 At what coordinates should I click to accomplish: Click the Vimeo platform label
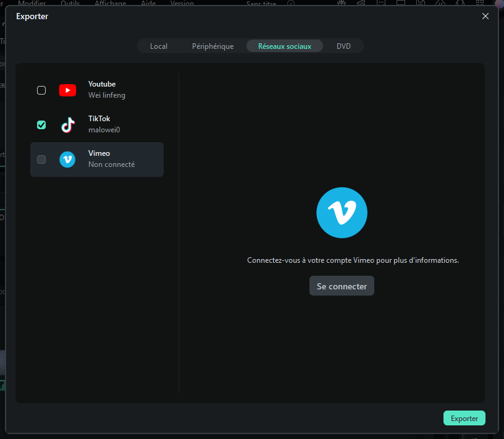click(x=99, y=153)
